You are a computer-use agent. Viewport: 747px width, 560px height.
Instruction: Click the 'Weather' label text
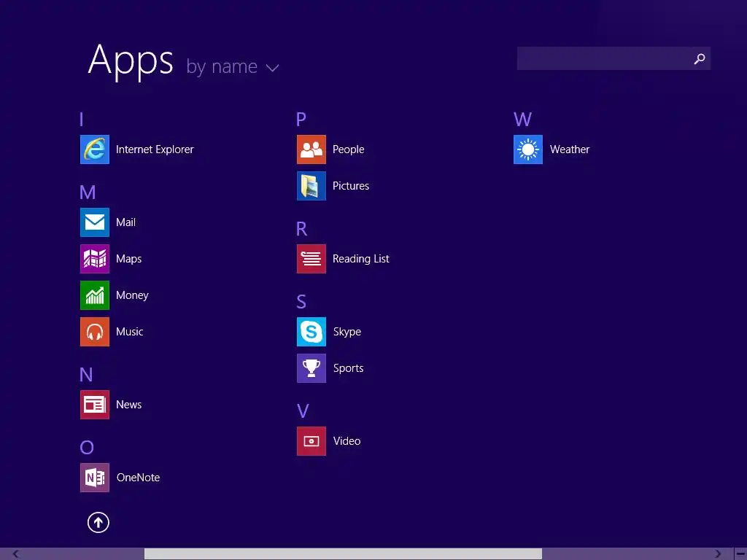pyautogui.click(x=570, y=149)
